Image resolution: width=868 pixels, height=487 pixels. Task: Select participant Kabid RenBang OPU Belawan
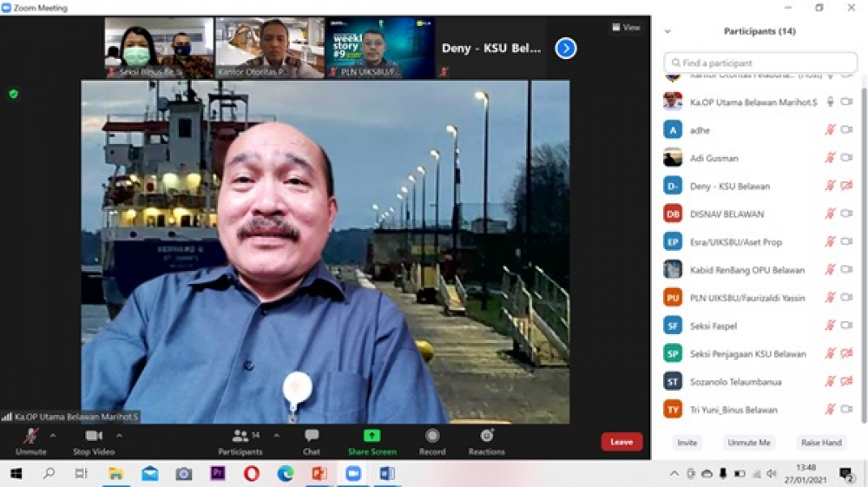click(760, 270)
